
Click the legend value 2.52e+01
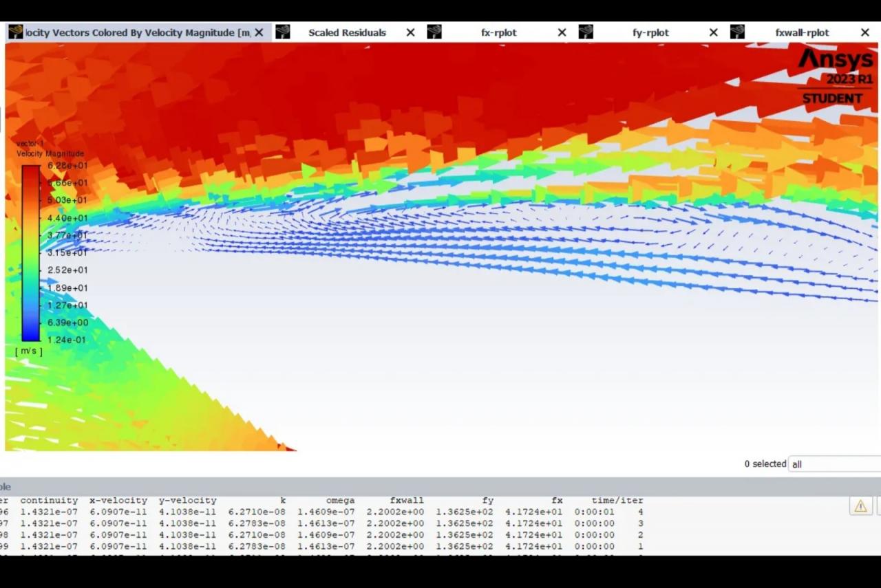coord(67,270)
